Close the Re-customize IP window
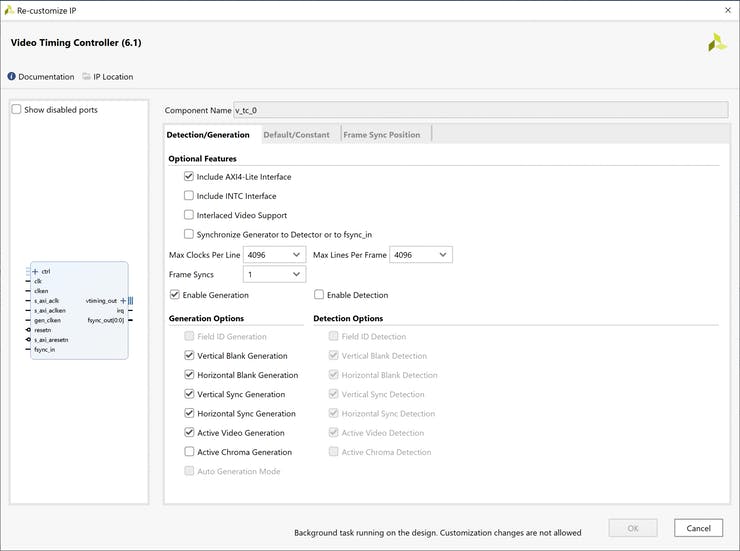Screen dimensions: 740x551 726,10
